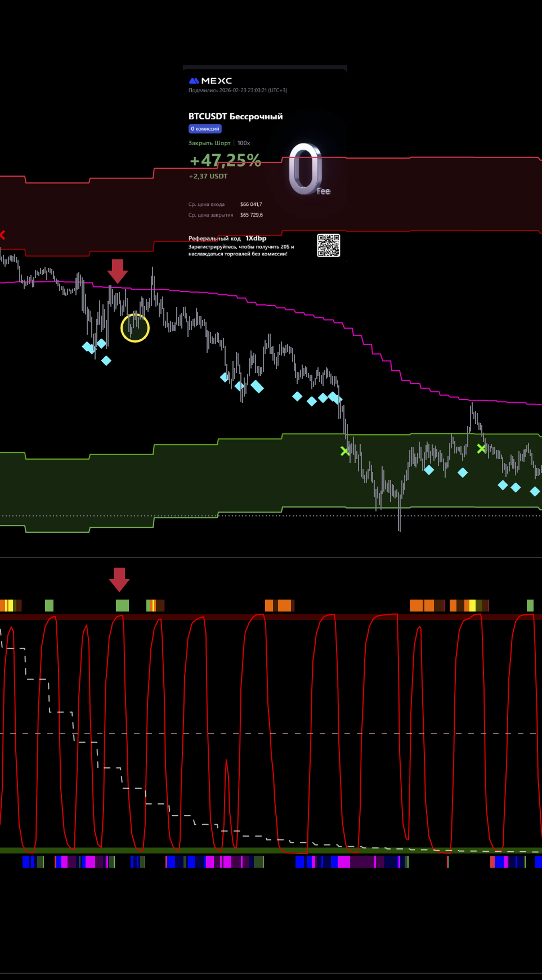
Task: Click the red X marker at the chart's left edge
Action: [2, 235]
